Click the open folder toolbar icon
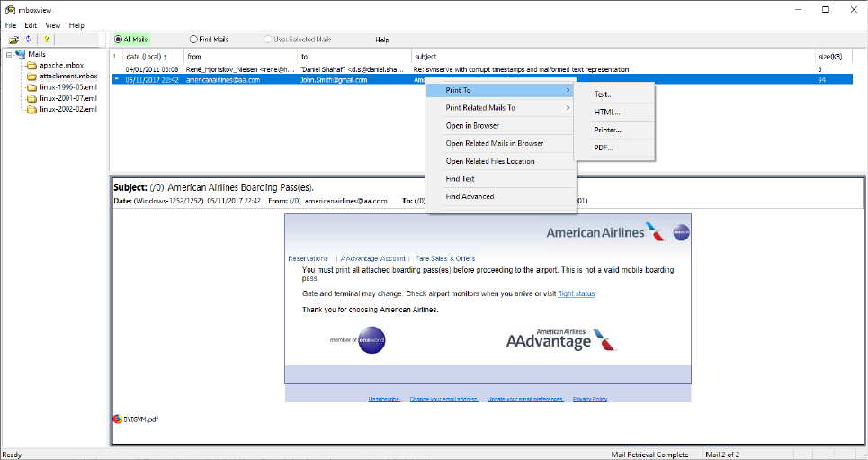This screenshot has height=460, width=868. point(14,40)
